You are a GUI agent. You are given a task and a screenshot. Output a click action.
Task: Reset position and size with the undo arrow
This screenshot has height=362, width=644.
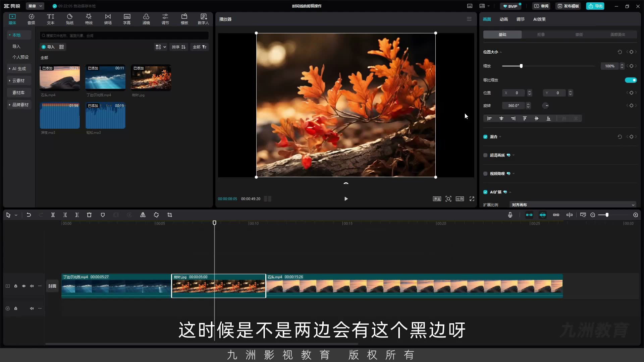point(620,52)
